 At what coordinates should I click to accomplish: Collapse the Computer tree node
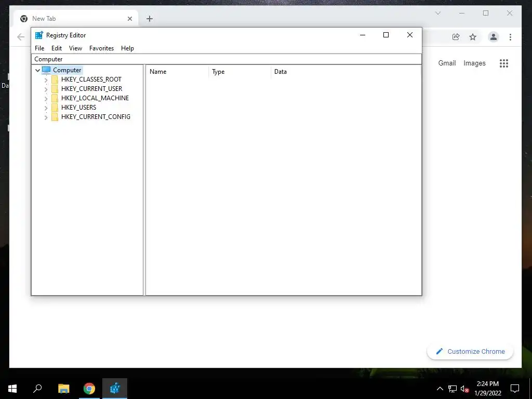coord(37,70)
